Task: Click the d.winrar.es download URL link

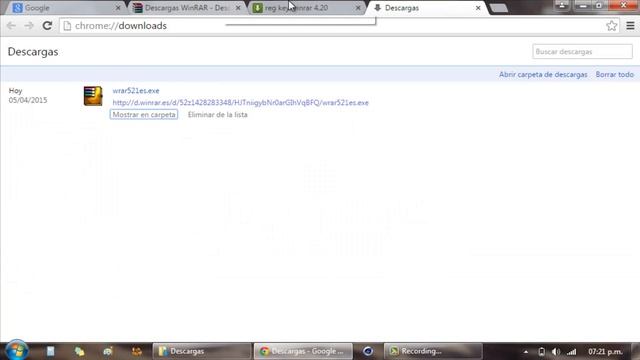Action: click(240, 102)
